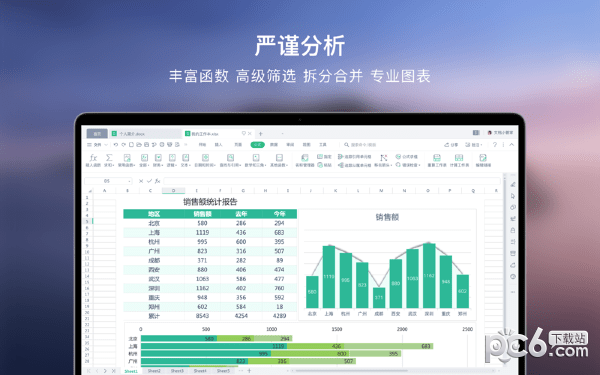Switch to the Insert ribbon tab
600x375 pixels.
tap(218, 145)
